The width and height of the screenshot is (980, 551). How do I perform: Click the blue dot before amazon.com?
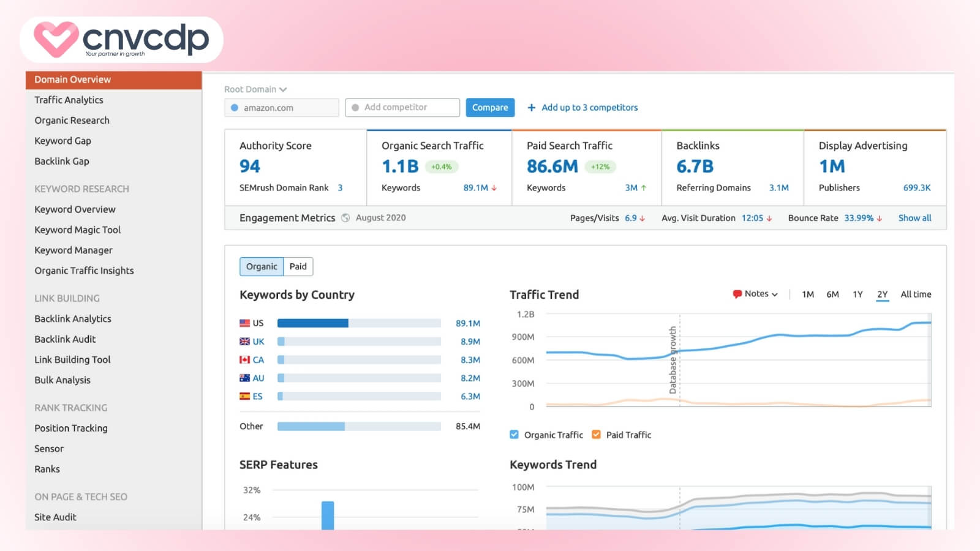(x=235, y=108)
